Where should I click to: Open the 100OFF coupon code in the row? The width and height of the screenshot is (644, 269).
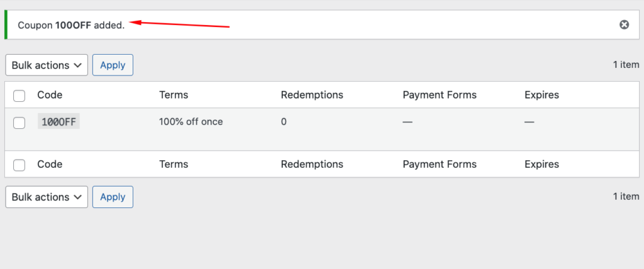click(59, 122)
